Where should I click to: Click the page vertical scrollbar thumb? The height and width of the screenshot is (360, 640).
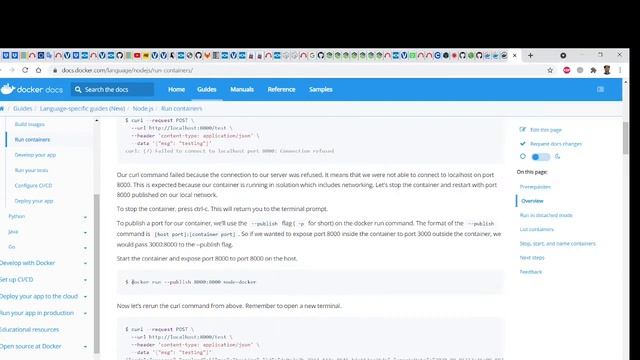pos(625,138)
